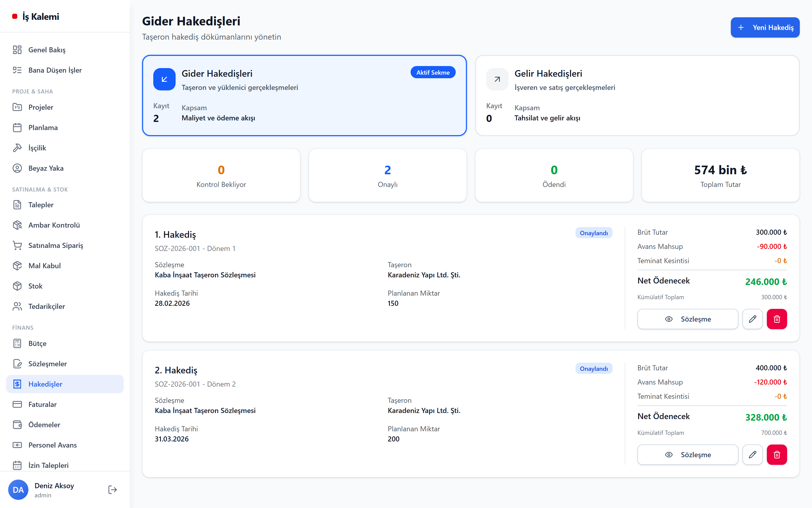Switch to the Gelir Hakedişleri tab card
Image resolution: width=812 pixels, height=508 pixels.
click(x=637, y=96)
